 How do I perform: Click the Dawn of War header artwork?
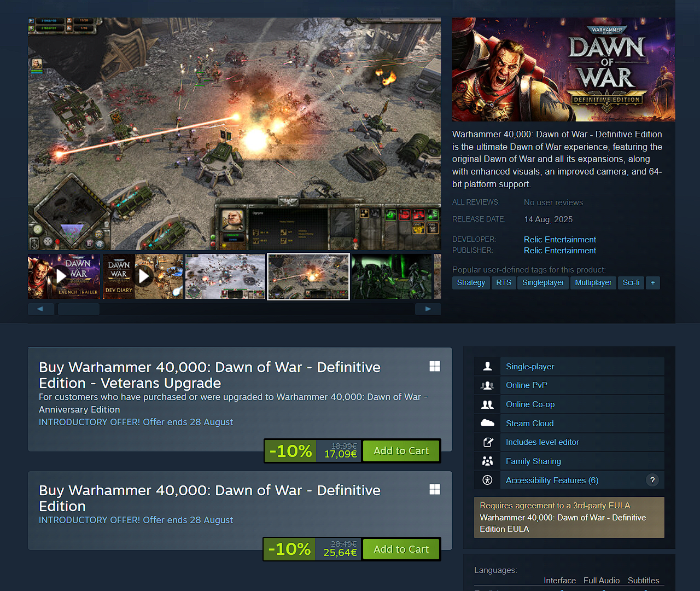point(564,69)
